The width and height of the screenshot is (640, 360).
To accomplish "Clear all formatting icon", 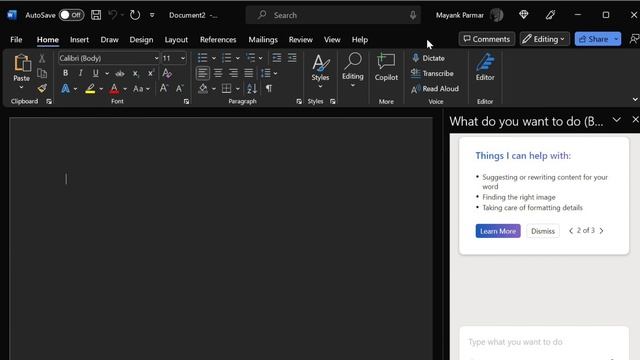I will click(167, 73).
